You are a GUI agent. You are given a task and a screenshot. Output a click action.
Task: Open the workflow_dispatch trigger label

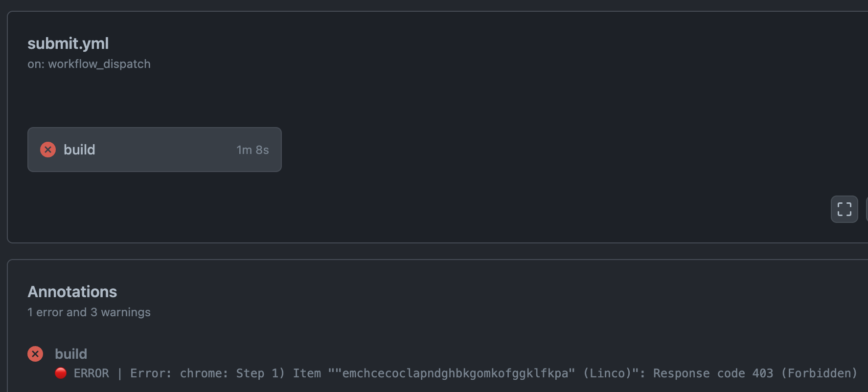[89, 64]
